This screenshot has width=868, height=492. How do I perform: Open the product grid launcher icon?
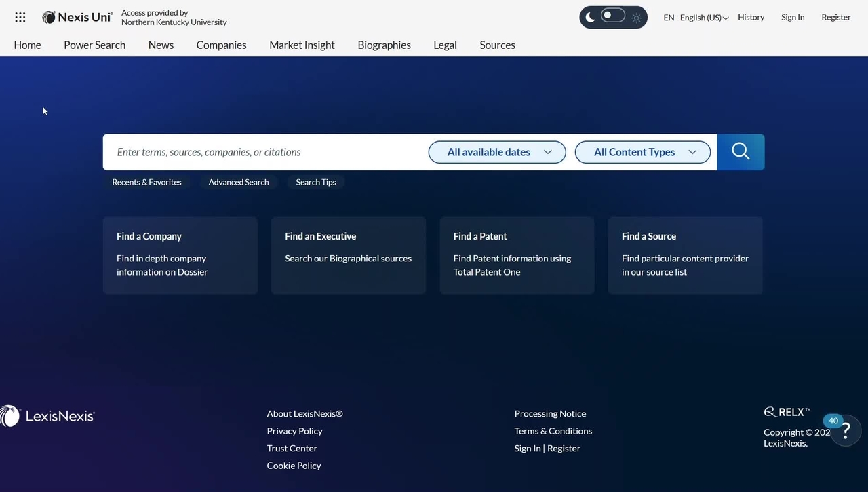pyautogui.click(x=20, y=18)
